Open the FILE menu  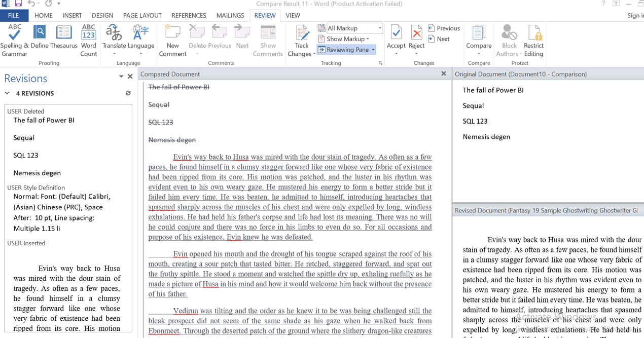click(13, 15)
